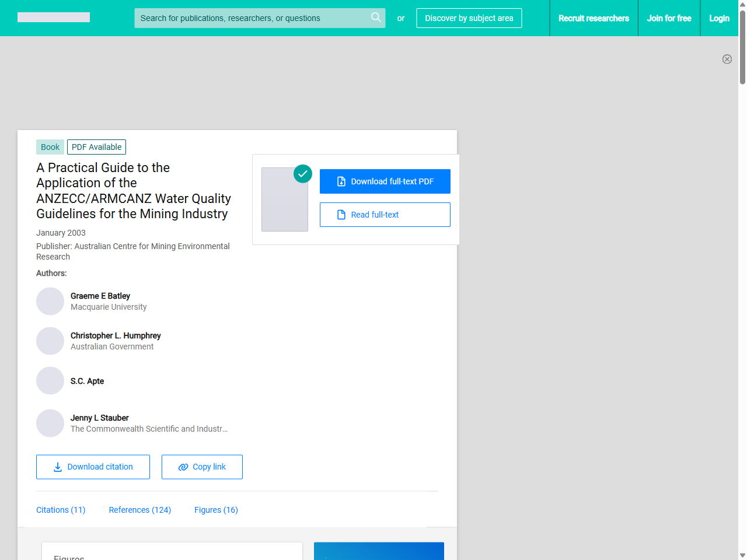Click the download arrow icon in Download citation
Viewport: 747px width, 560px height.
click(x=57, y=467)
